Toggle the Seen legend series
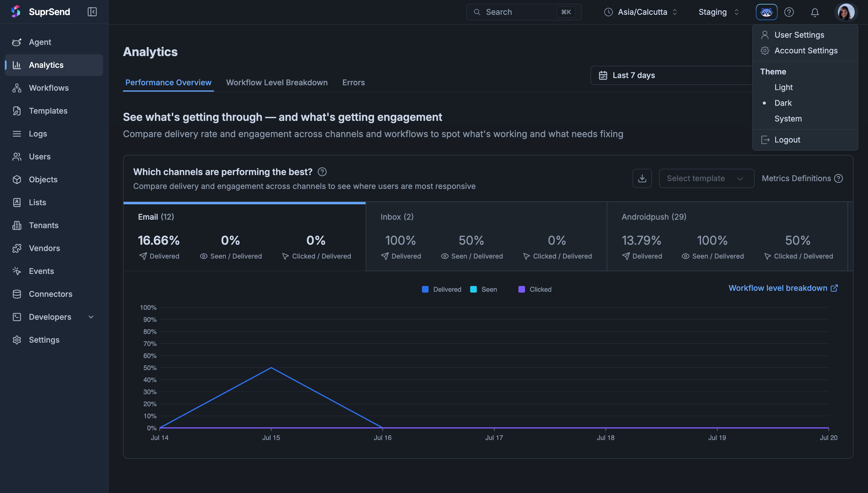 point(483,290)
